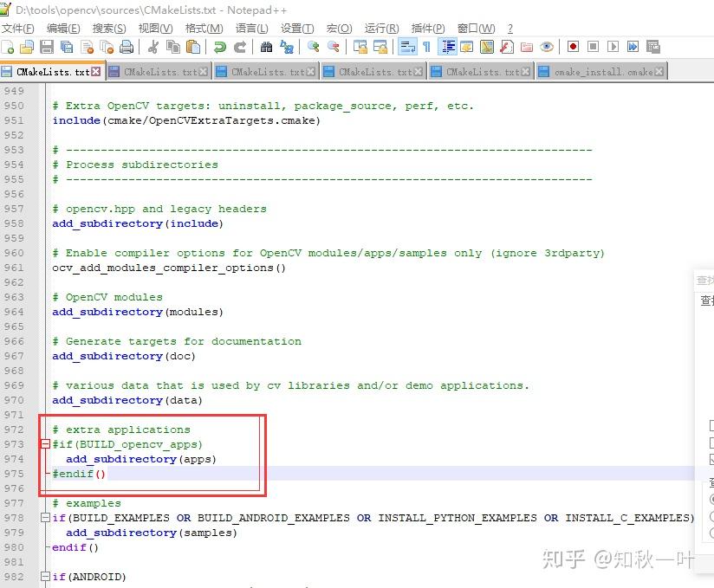This screenshot has height=588, width=714.
Task: Click the add_subdirectory(modules) line
Action: point(138,312)
